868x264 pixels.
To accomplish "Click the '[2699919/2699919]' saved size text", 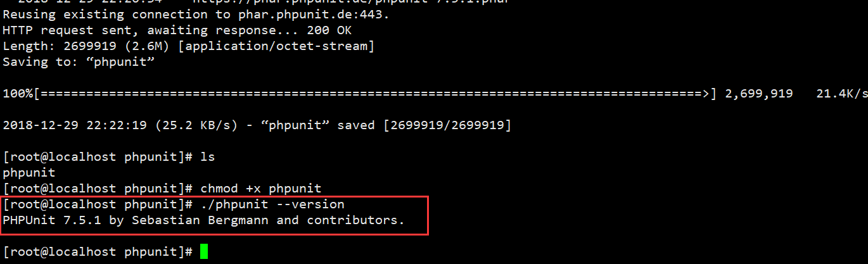I will click(x=447, y=125).
